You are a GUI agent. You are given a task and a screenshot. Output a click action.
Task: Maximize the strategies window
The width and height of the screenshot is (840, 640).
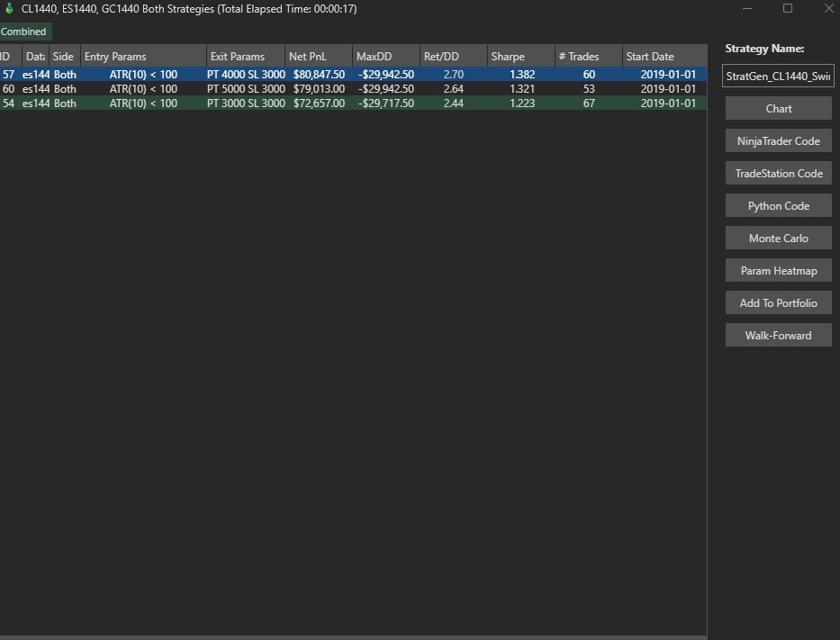point(788,9)
